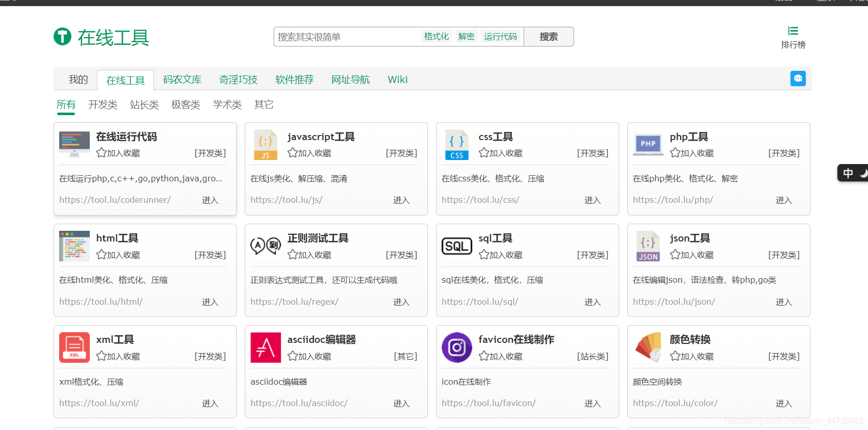The height and width of the screenshot is (430, 868).
Task: Click the 格式化 search suggestion
Action: 437,37
